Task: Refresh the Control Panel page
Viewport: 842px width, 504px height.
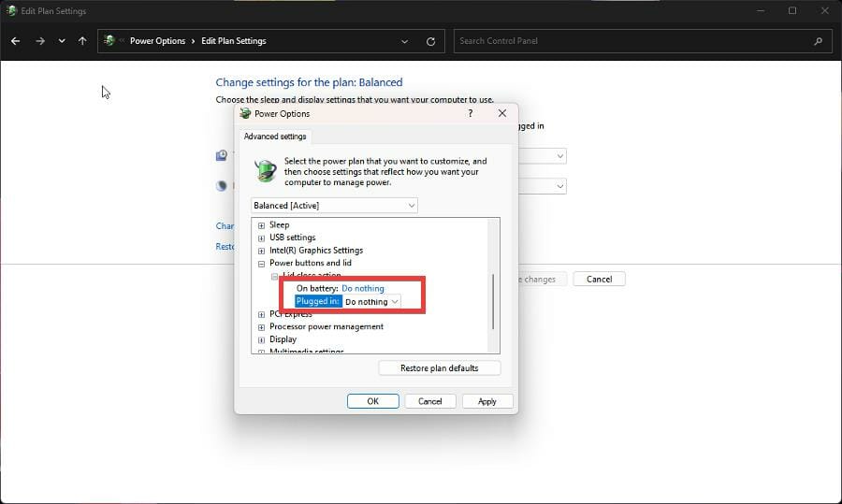Action: pos(430,41)
